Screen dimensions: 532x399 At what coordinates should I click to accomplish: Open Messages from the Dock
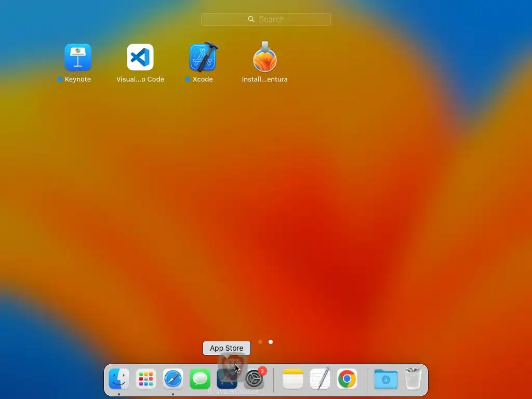(200, 379)
